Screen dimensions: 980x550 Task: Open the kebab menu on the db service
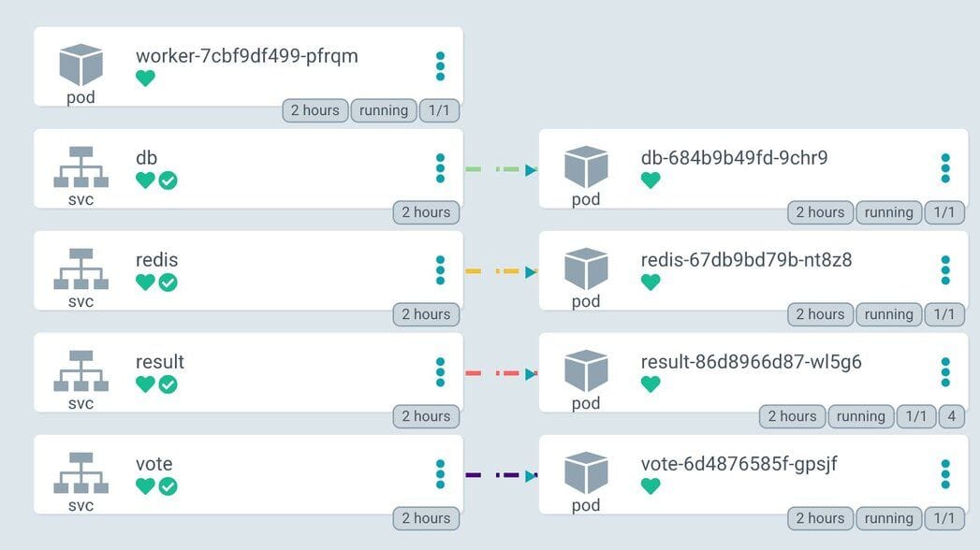click(440, 168)
